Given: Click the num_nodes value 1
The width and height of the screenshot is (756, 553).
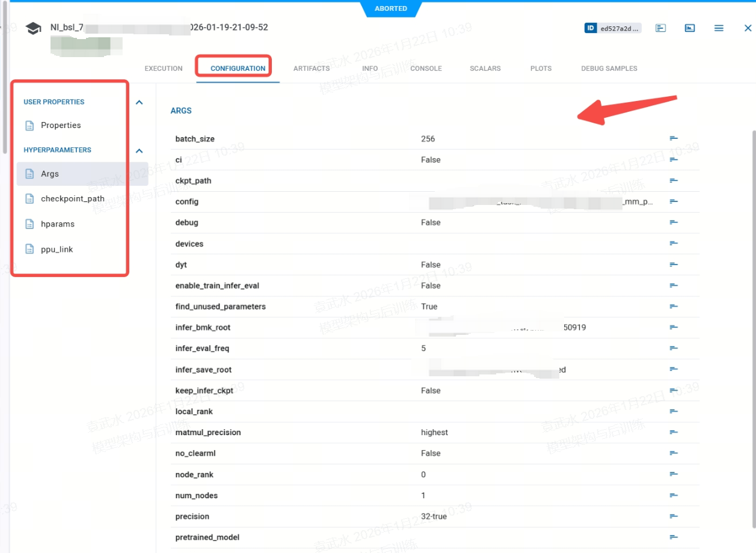Looking at the screenshot, I should [423, 495].
